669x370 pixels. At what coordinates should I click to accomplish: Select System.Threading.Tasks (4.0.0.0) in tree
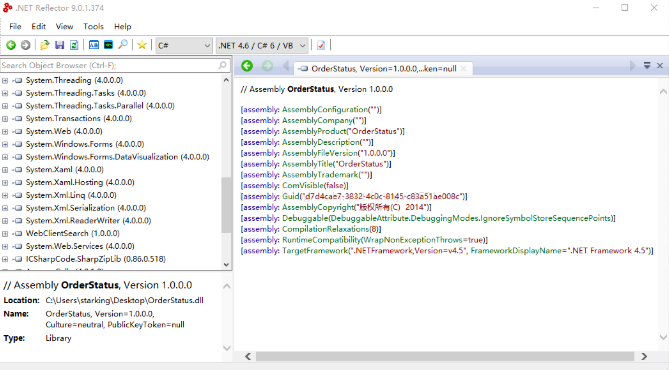click(86, 93)
